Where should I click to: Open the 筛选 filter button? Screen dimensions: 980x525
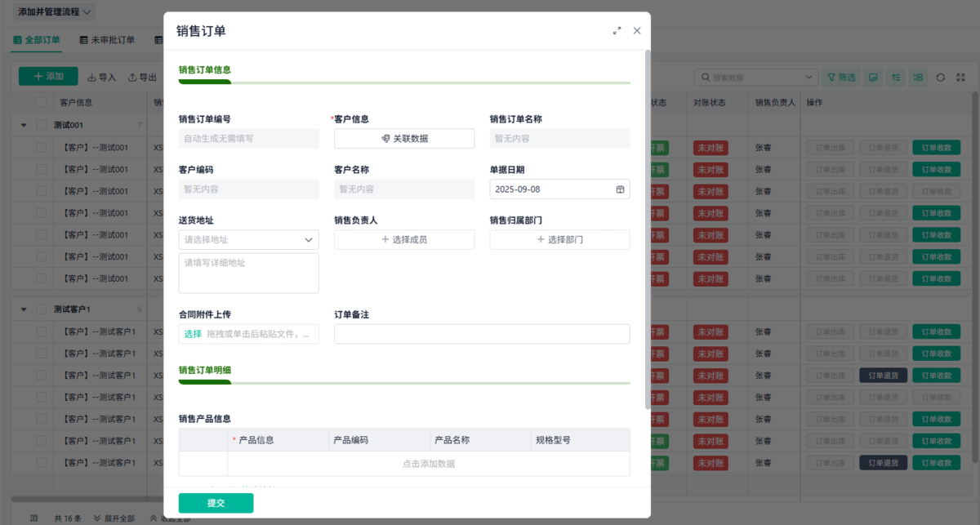[841, 77]
